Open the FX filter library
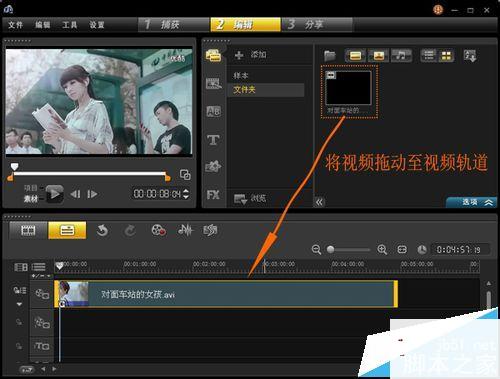 pos(213,195)
